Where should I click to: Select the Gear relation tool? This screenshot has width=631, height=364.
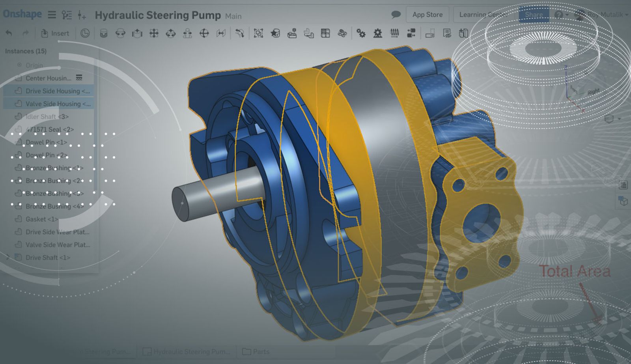pyautogui.click(x=360, y=34)
